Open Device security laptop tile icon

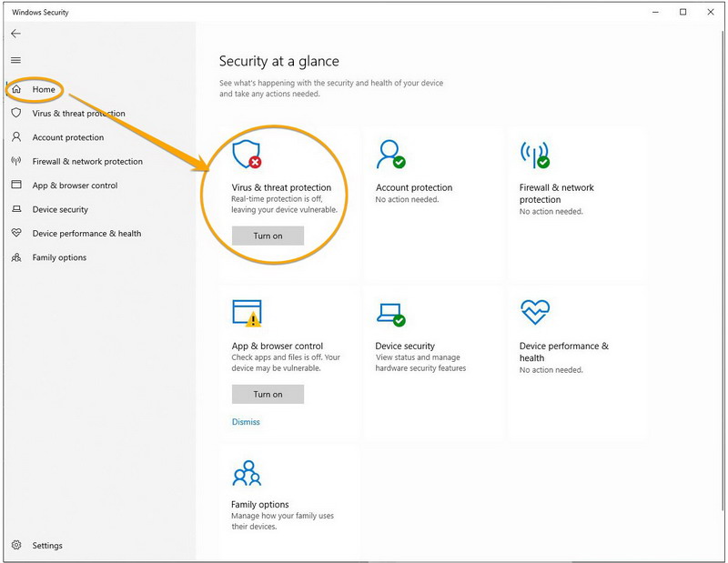click(x=390, y=314)
